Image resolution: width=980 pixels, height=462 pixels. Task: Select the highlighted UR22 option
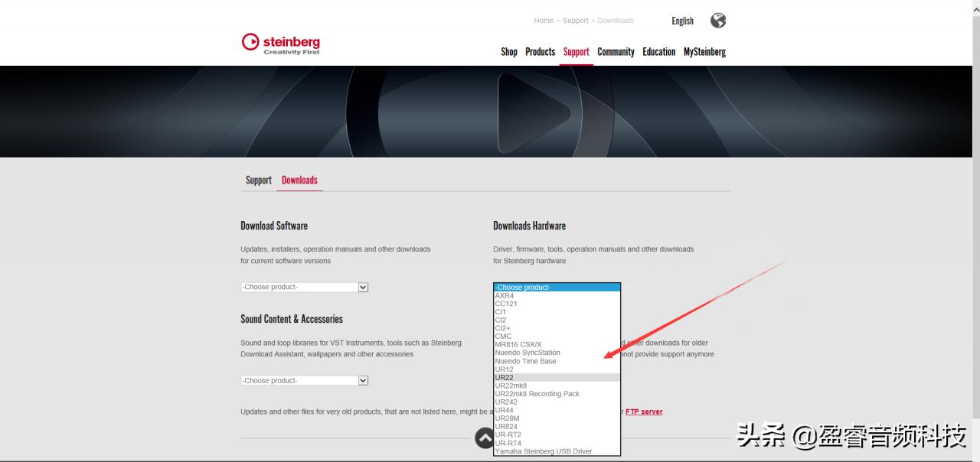tap(557, 378)
